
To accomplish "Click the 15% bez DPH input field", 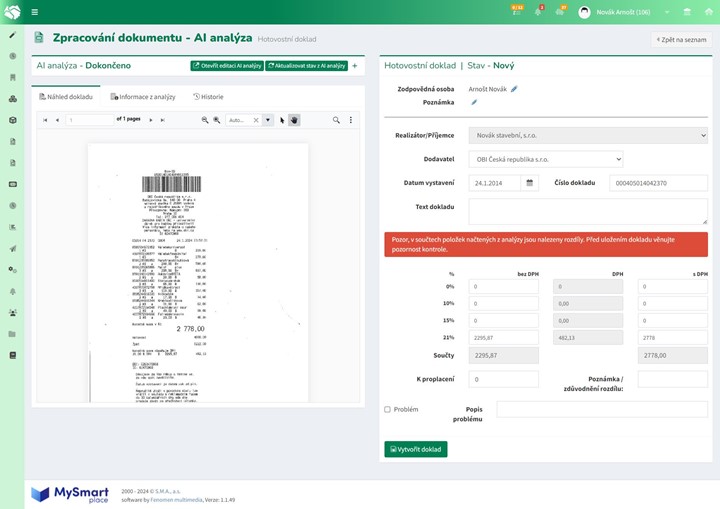I will (504, 321).
